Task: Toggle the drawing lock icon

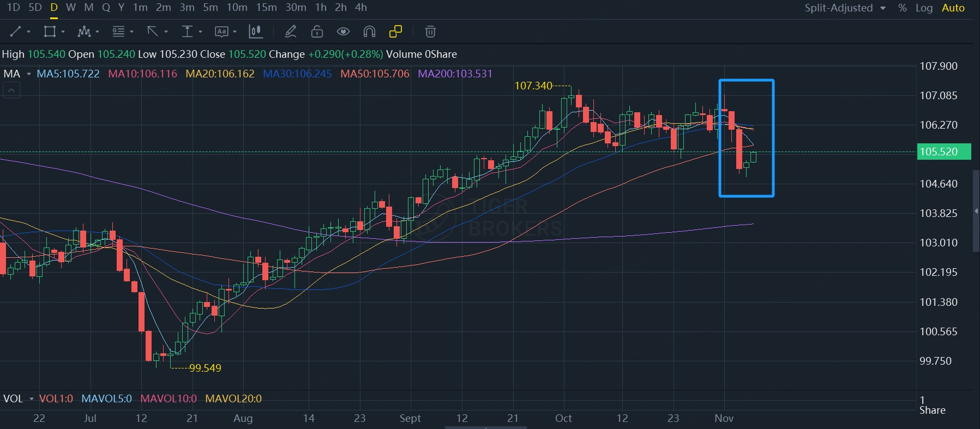Action: [x=317, y=32]
